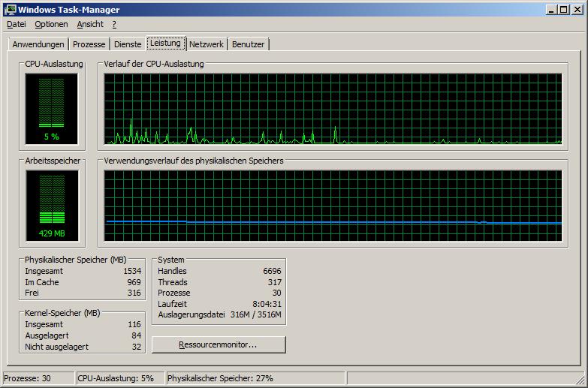Click the System Prozesse value 30

click(277, 293)
